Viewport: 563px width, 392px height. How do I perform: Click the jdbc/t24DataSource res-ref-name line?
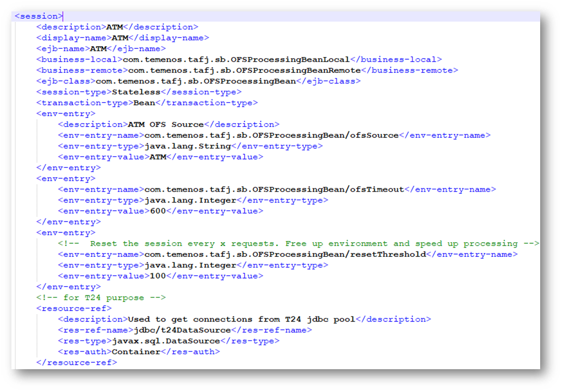185,330
